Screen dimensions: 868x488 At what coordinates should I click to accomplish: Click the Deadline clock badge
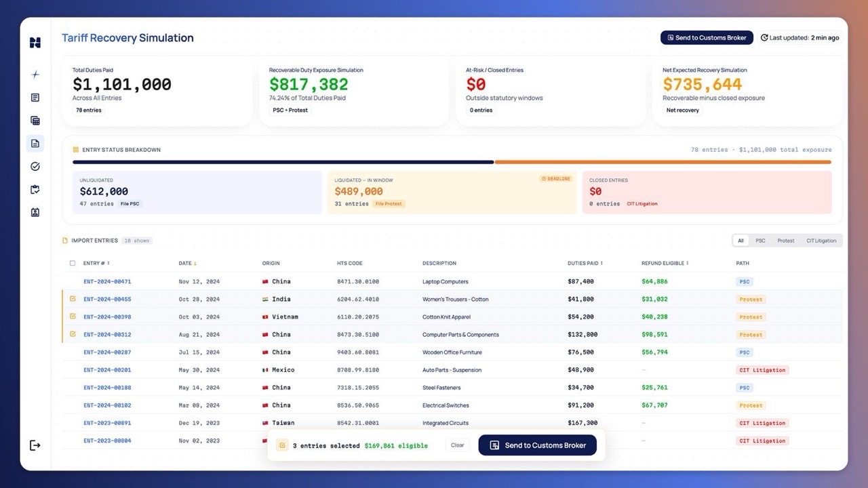556,179
